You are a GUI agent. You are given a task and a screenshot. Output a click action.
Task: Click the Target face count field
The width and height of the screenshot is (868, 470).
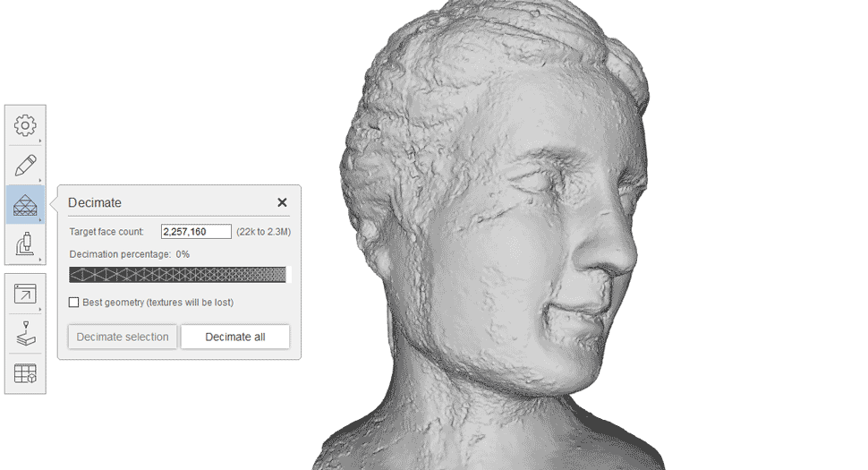point(196,232)
